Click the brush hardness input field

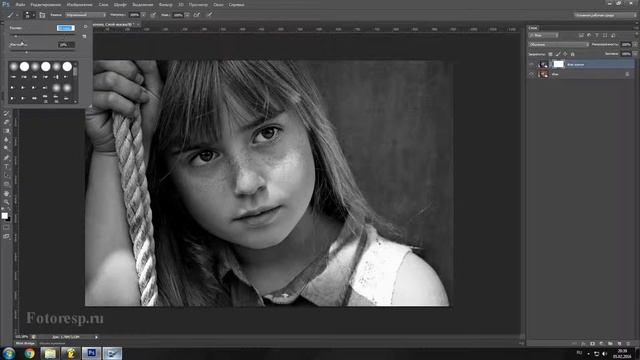[x=66, y=44]
